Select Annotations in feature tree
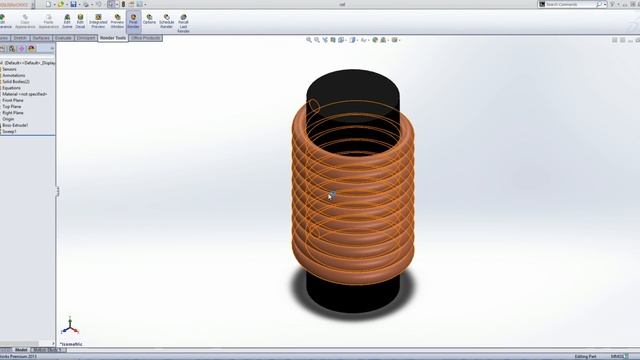The height and width of the screenshot is (360, 640). coord(14,76)
